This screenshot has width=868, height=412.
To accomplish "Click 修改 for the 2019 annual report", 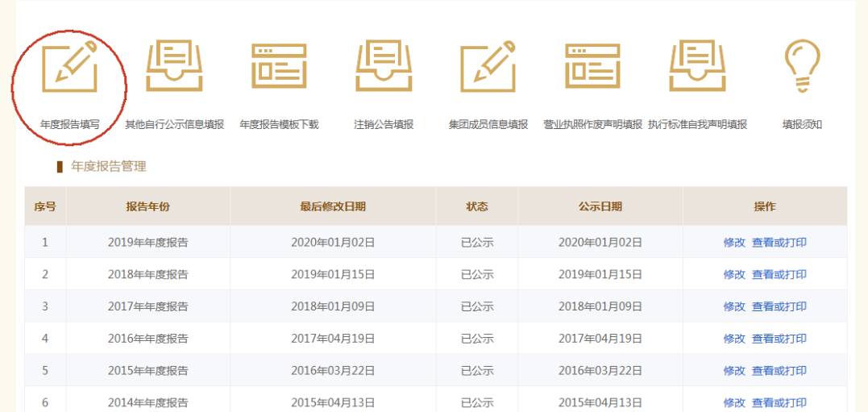I will click(734, 243).
